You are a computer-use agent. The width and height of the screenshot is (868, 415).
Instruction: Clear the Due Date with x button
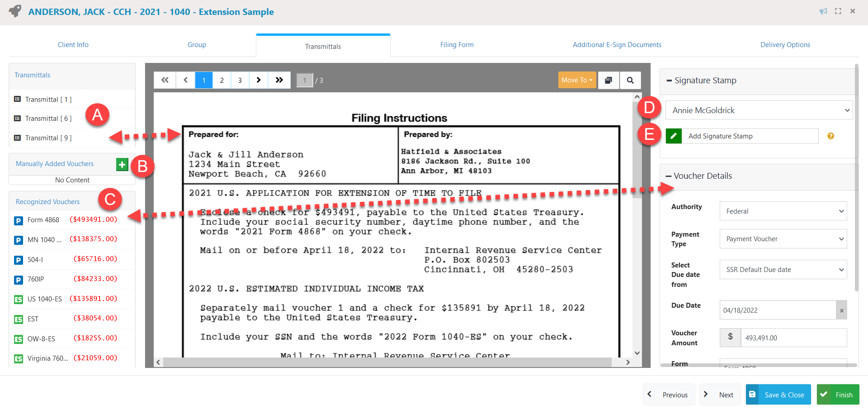pyautogui.click(x=841, y=310)
